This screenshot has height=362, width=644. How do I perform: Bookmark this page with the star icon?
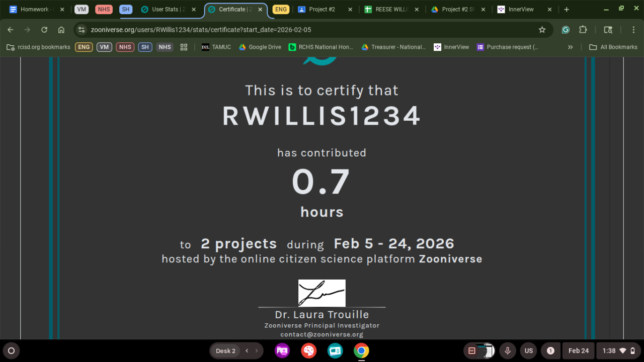coord(542,30)
